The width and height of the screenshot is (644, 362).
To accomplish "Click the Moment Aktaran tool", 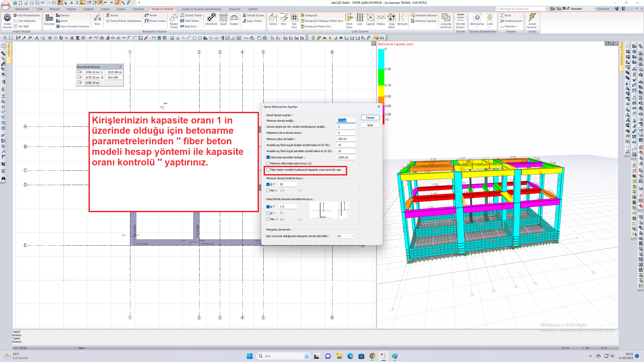I will (x=424, y=15).
